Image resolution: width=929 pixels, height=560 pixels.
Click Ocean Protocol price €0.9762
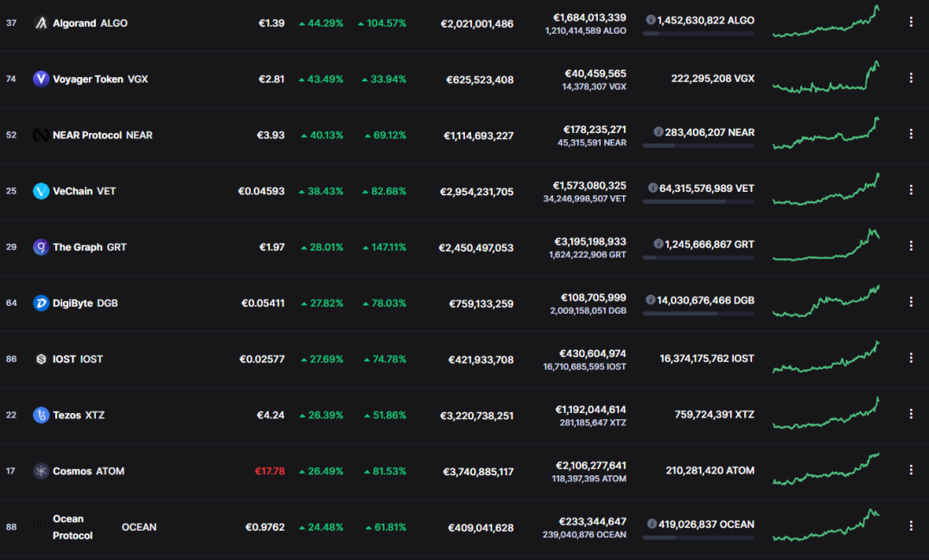(x=264, y=527)
